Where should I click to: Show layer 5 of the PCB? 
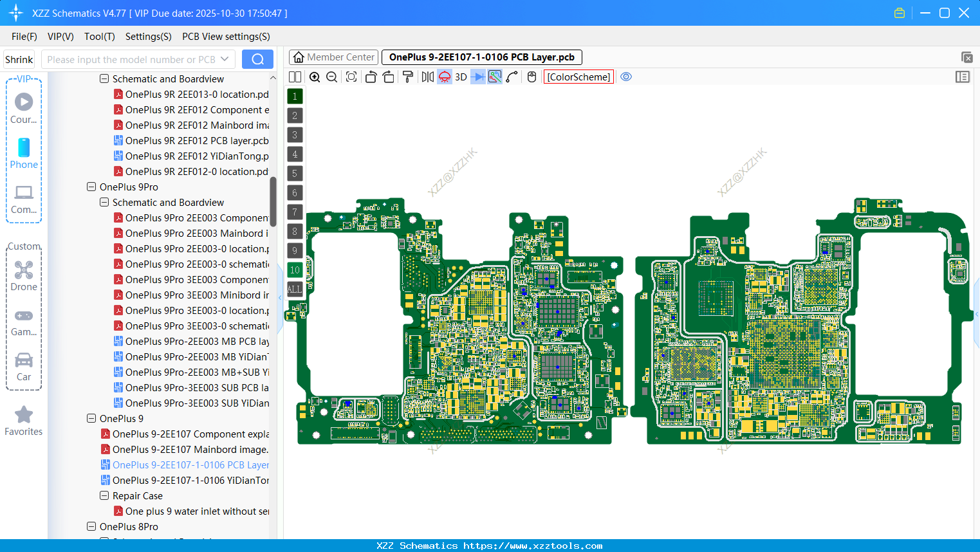pos(294,174)
